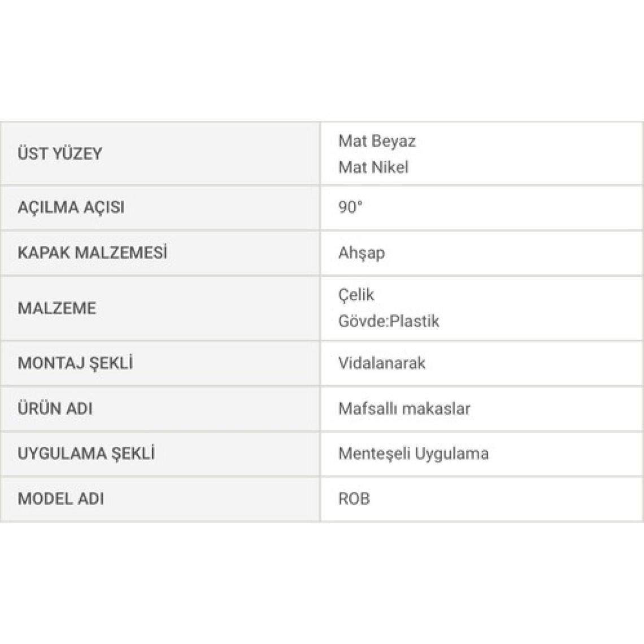Image resolution: width=644 pixels, height=644 pixels.
Task: Click the UYGULAMA ŞEKLİ row label
Action: point(86,454)
